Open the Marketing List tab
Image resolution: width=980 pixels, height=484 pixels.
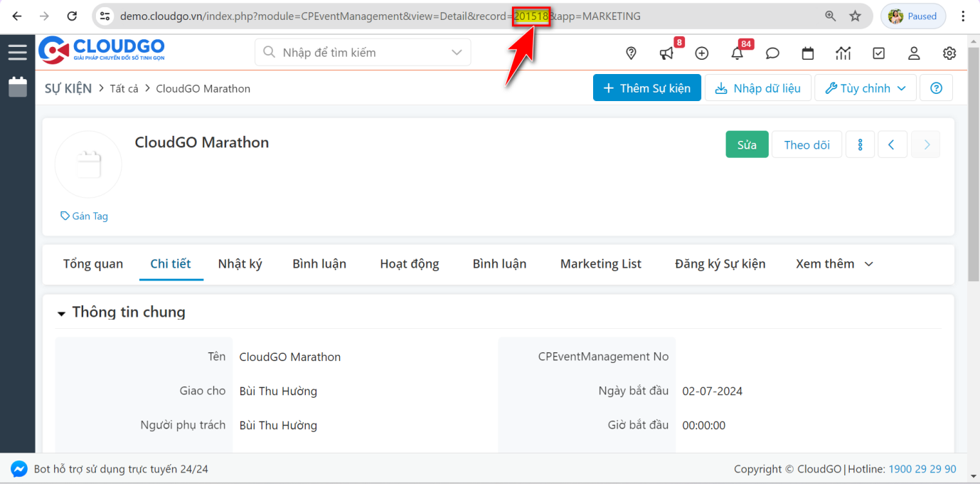point(600,264)
